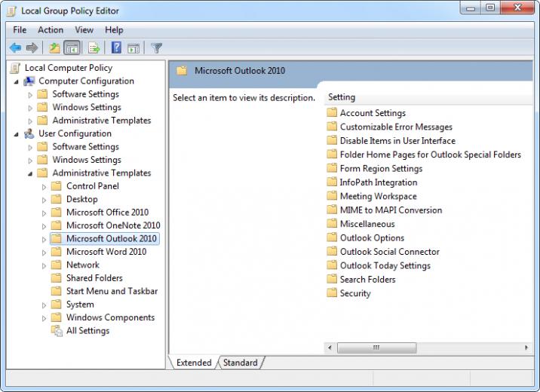Click the Forward arrow toolbar icon
The width and height of the screenshot is (540, 392).
point(32,47)
